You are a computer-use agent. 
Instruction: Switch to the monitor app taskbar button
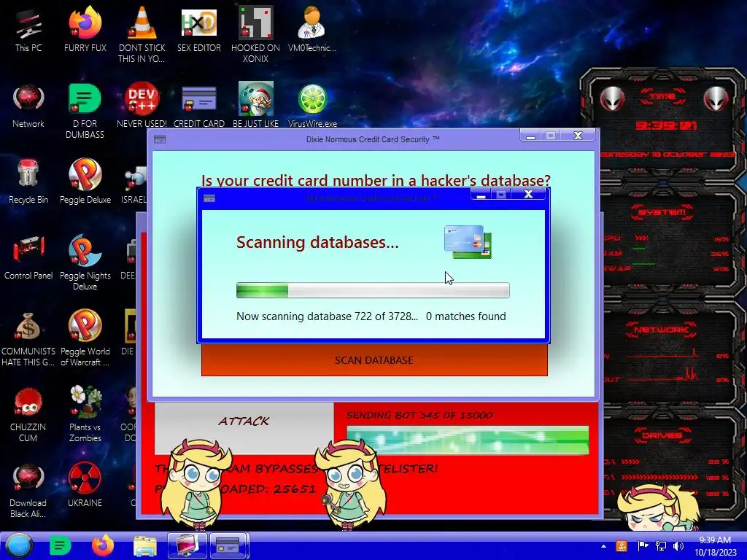[x=187, y=545]
